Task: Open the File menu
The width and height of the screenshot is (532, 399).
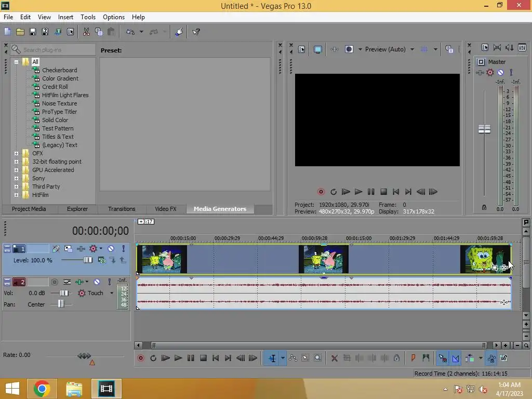Action: click(8, 17)
